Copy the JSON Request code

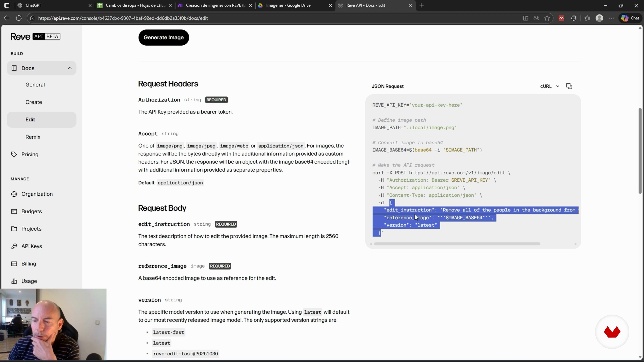click(x=569, y=86)
